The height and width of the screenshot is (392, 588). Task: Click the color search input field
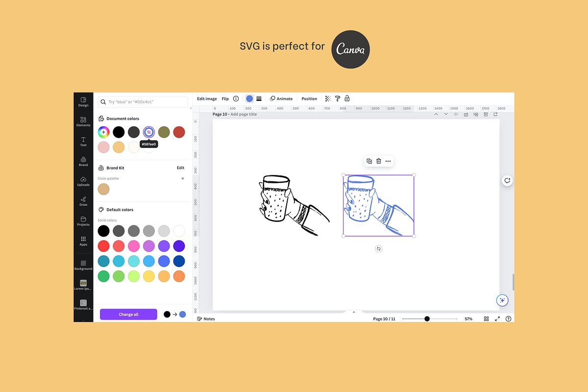click(x=143, y=102)
